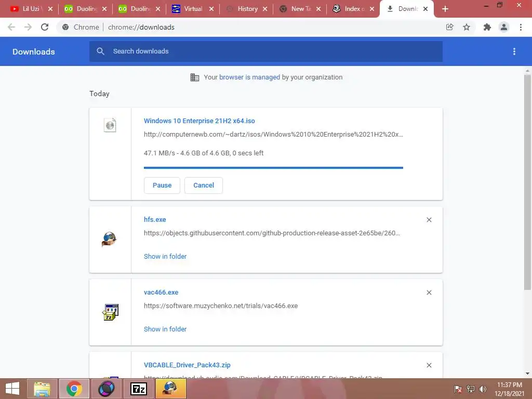Switch to the Virtual tab
The height and width of the screenshot is (399, 532).
click(193, 9)
